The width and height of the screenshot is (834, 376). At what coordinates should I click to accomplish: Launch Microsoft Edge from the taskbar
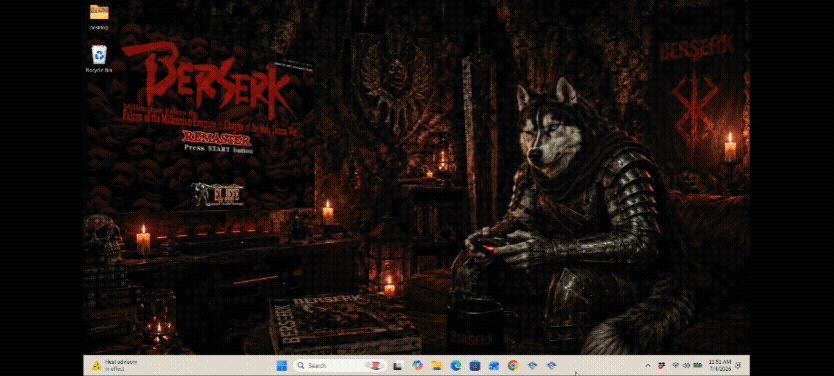tap(456, 365)
